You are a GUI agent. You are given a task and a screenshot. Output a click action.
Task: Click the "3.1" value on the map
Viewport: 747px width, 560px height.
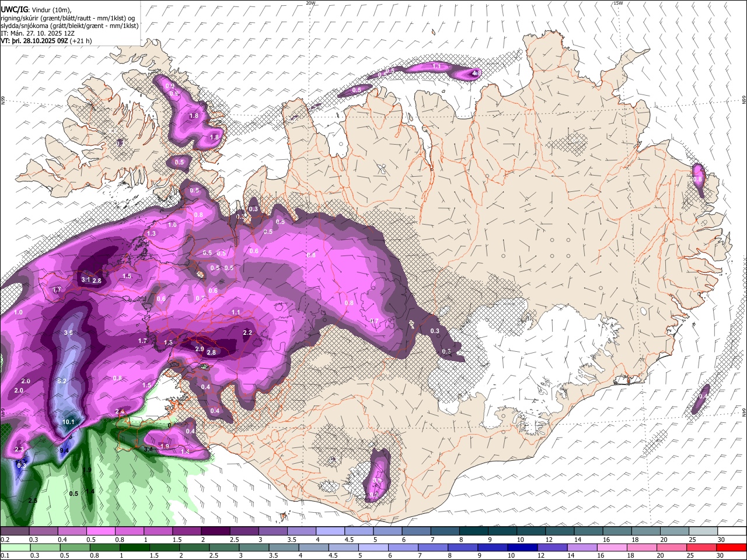pos(85,280)
